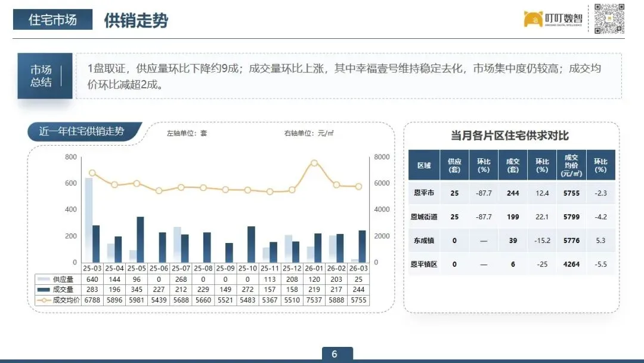Click the 当月各片区住宅供求对比 table title
Viewport: 644px width, 363px height.
click(512, 136)
